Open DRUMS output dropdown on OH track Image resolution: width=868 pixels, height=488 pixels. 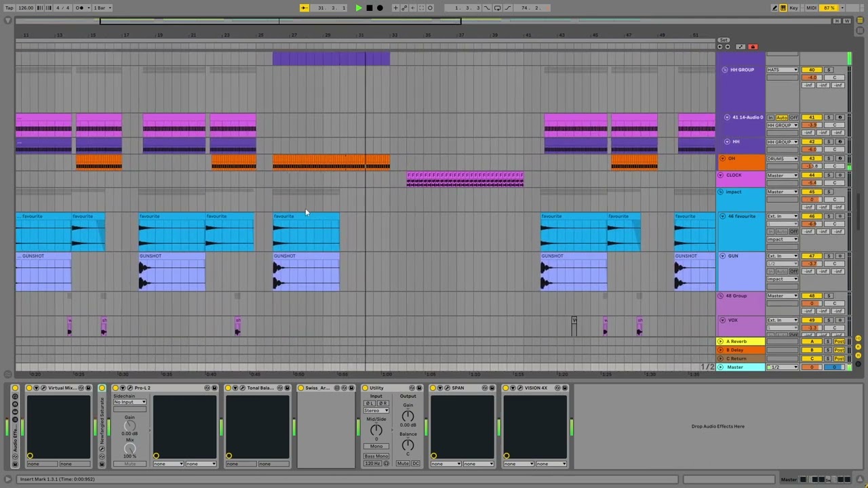[783, 159]
